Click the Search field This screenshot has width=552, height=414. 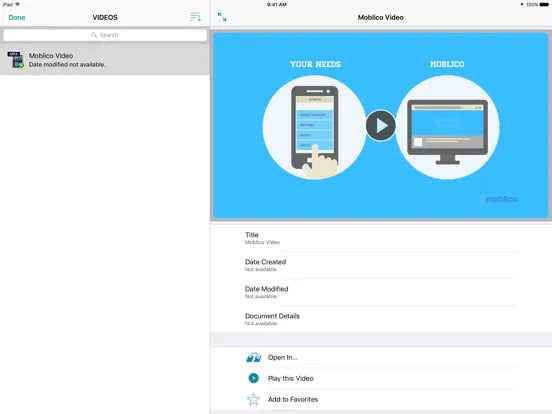(105, 35)
